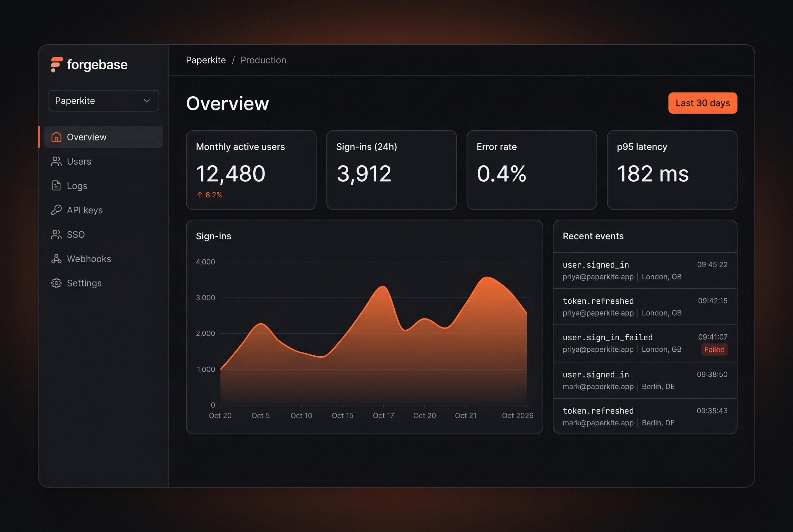Click the forgebase wordmark
Image resolution: width=793 pixels, height=532 pixels.
[x=97, y=65]
